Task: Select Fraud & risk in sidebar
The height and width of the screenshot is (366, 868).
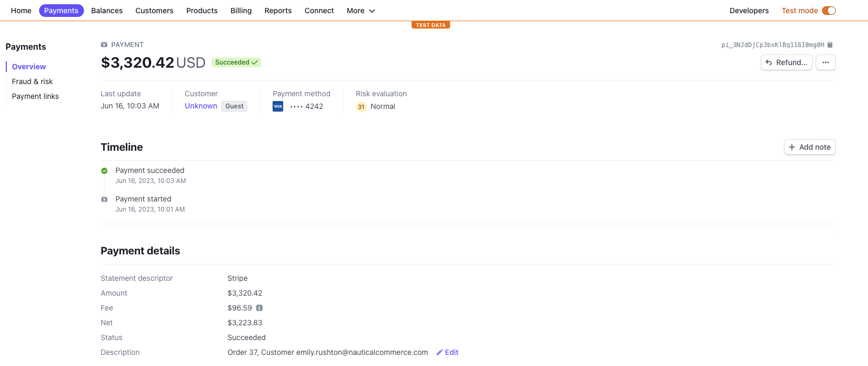Action: 32,81
